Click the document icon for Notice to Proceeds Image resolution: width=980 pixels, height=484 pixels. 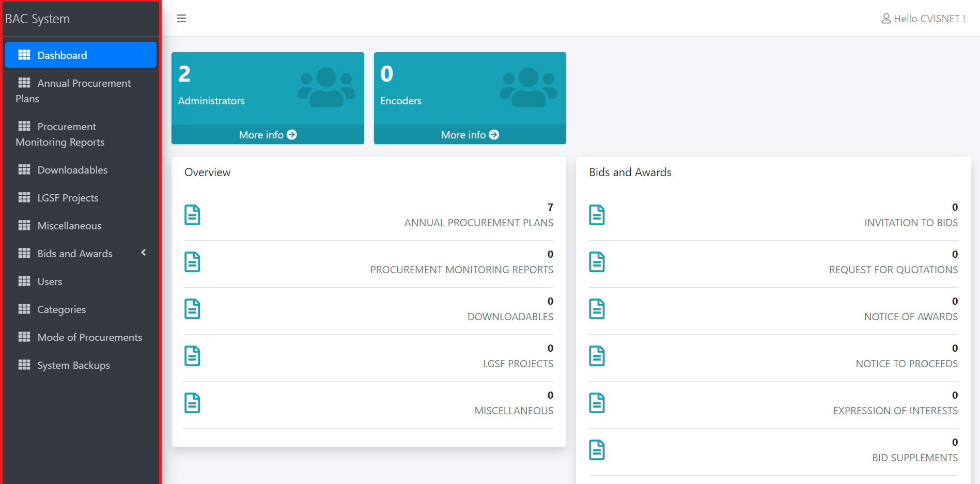597,356
